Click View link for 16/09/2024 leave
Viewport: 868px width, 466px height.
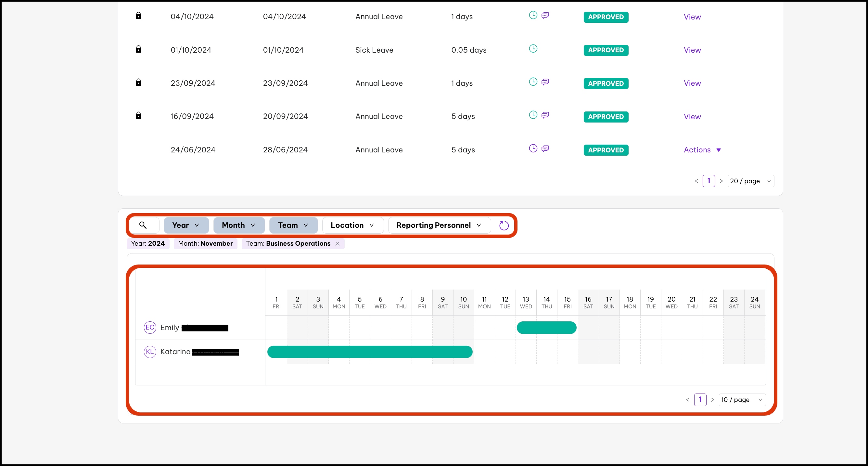(x=692, y=117)
